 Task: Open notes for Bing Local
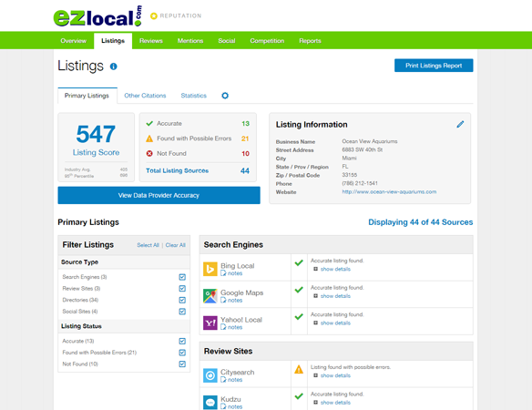(x=231, y=273)
